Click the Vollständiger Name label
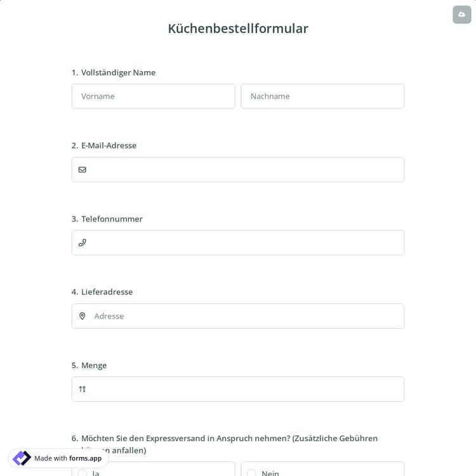This screenshot has height=476, width=476. pyautogui.click(x=118, y=72)
